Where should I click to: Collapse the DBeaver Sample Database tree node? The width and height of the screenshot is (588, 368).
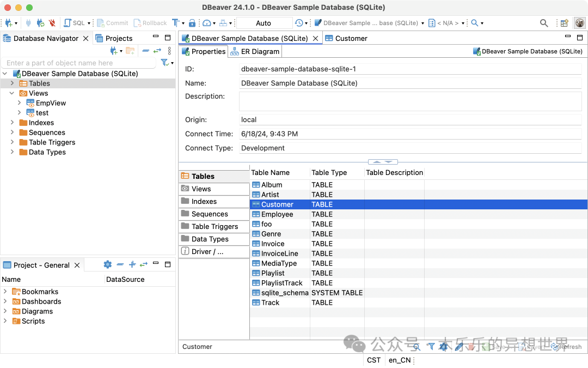[5, 74]
